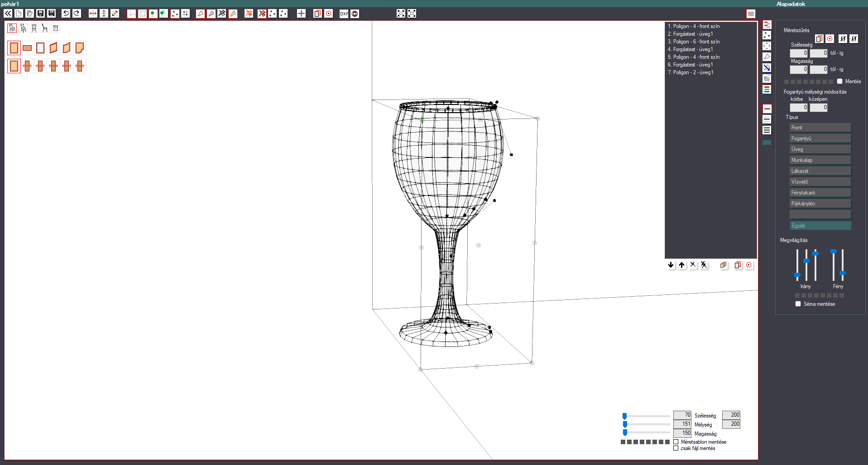Image resolution: width=868 pixels, height=465 pixels.
Task: Select the Lábazat type button
Action: pyautogui.click(x=820, y=171)
